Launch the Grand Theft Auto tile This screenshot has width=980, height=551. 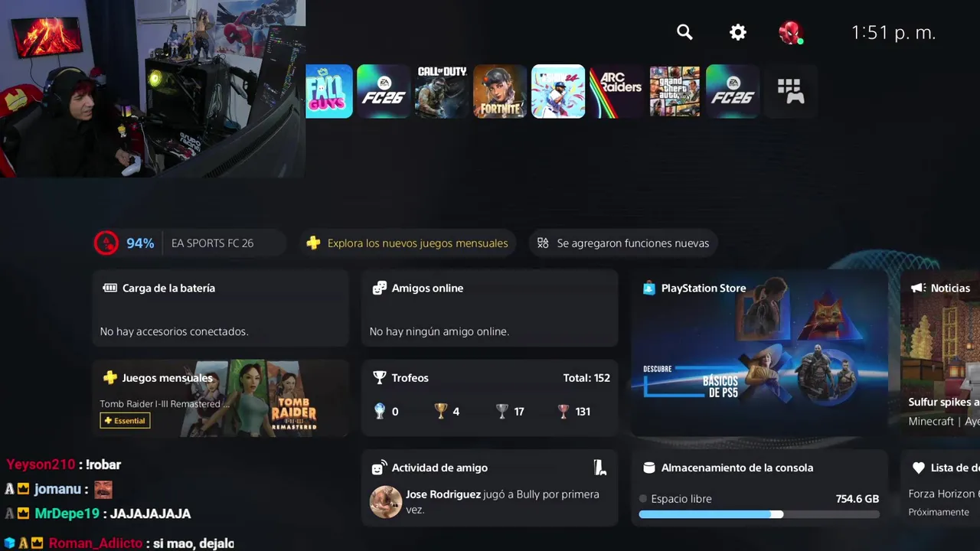tap(675, 92)
